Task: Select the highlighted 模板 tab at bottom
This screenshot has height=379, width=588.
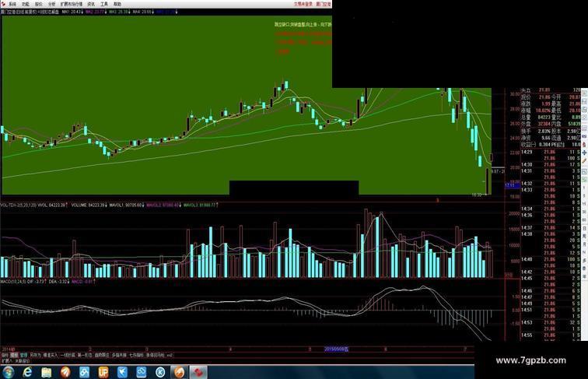Action: [x=14, y=355]
